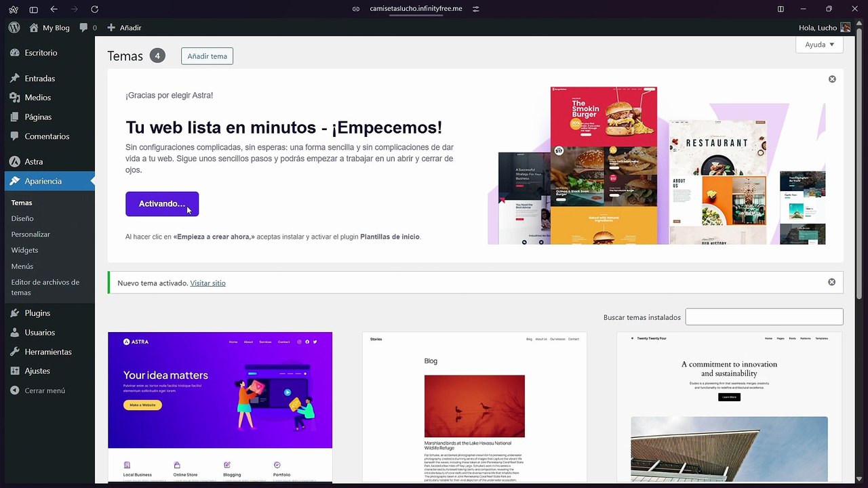Click the Apariencia paintbrush icon
The width and height of the screenshot is (868, 488).
[15, 181]
